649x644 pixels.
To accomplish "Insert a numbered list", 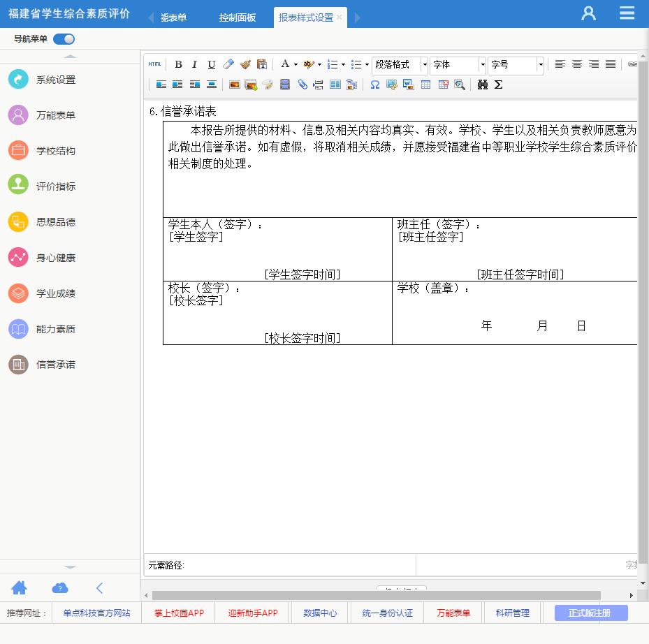I will [333, 64].
